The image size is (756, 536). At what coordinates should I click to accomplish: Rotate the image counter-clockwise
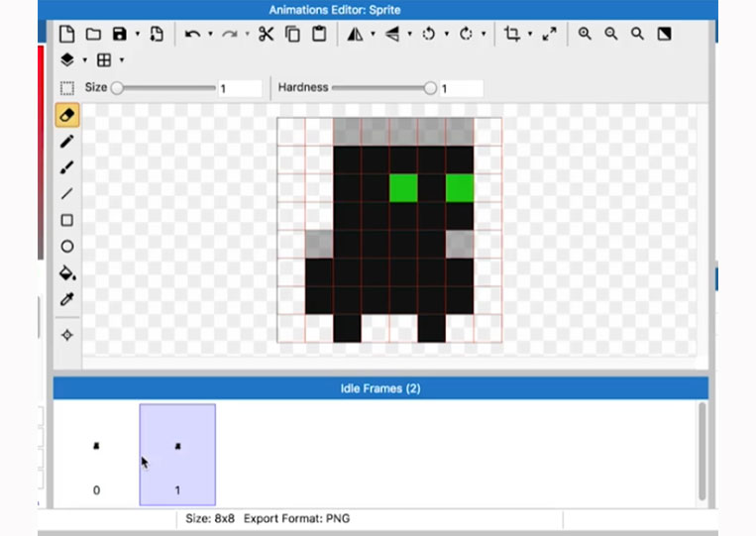429,35
